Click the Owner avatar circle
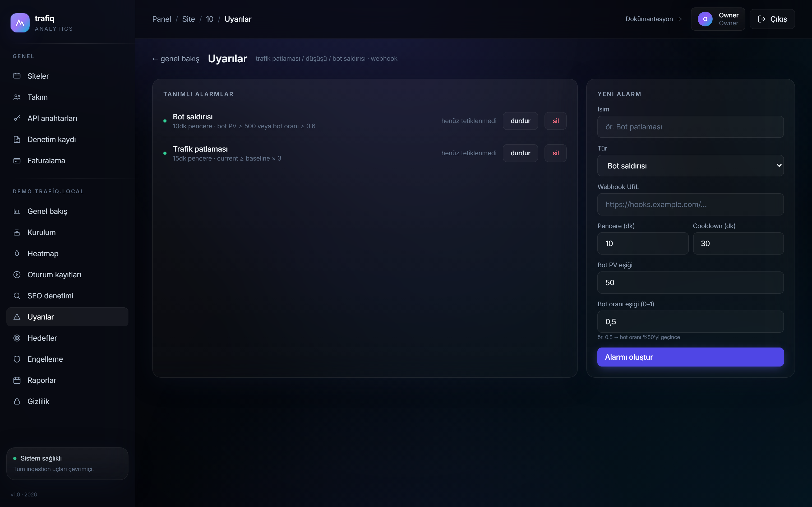 pos(705,19)
